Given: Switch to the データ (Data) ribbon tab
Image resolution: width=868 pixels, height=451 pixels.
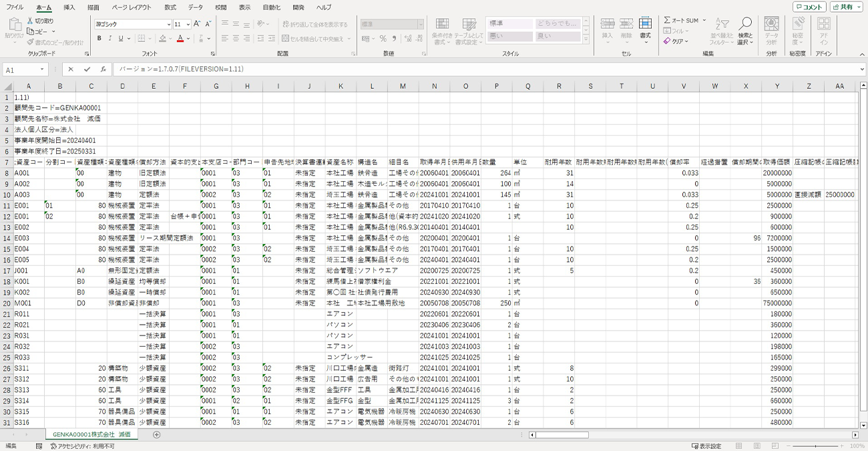Looking at the screenshot, I should point(195,7).
